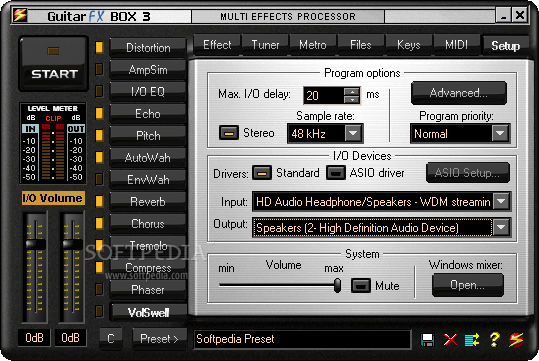
Task: Toggle the Pitch effect indicator light
Action: tap(99, 135)
